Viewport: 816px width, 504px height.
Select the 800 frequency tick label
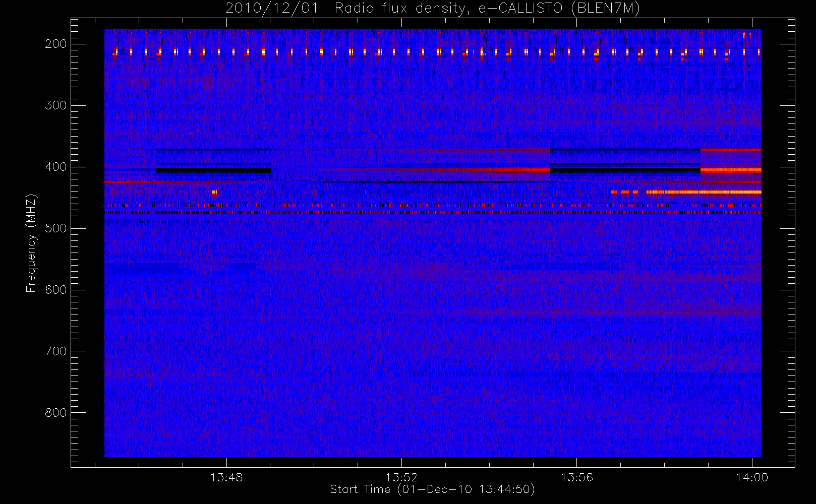pos(56,413)
